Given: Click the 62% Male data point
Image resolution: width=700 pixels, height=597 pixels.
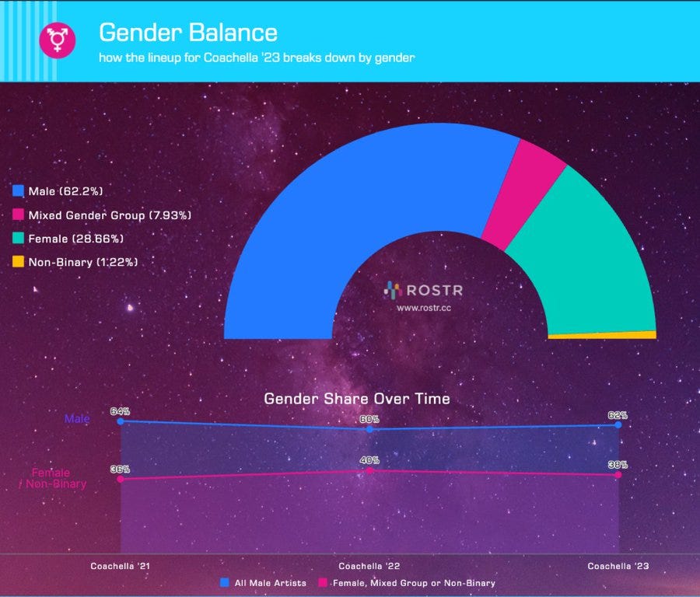Looking at the screenshot, I should click(x=618, y=424).
